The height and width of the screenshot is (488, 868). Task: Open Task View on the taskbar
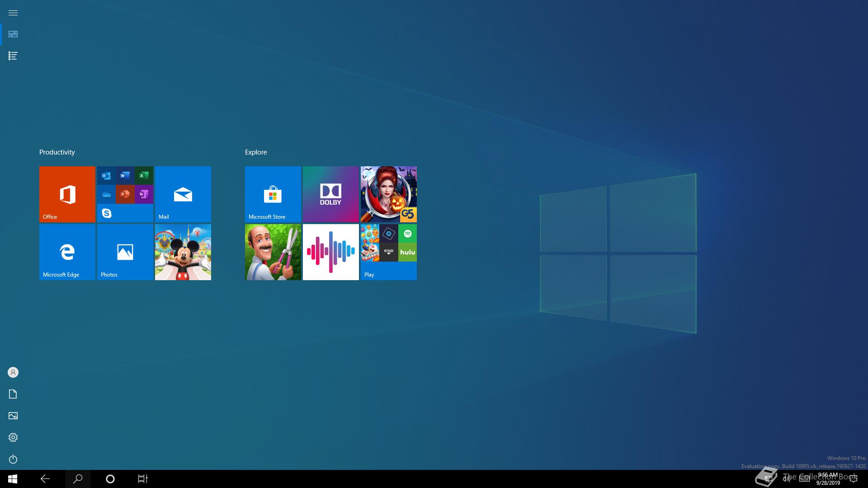click(x=143, y=479)
